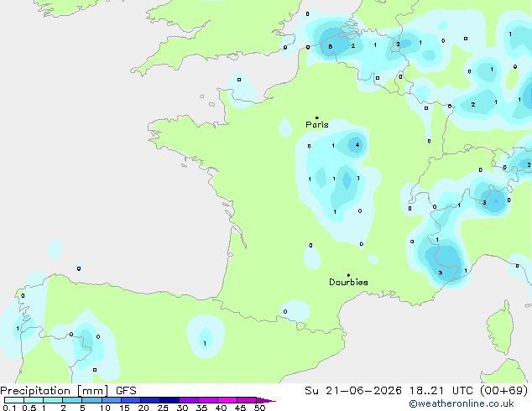Screen dimensions: 532x411
Task: Click the Paris city label
Action: coord(317,125)
